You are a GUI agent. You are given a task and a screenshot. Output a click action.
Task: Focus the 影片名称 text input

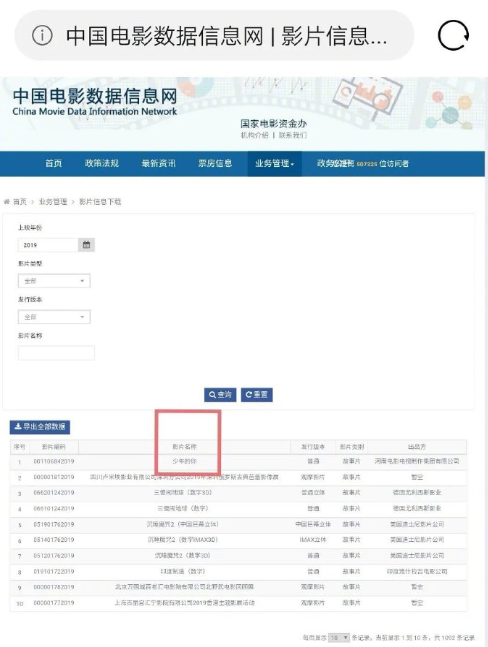pos(56,353)
